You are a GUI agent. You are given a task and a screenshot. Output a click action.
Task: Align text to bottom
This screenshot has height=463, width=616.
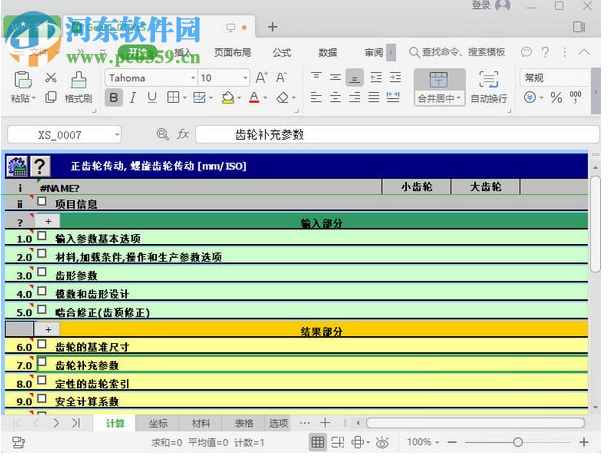[354, 78]
